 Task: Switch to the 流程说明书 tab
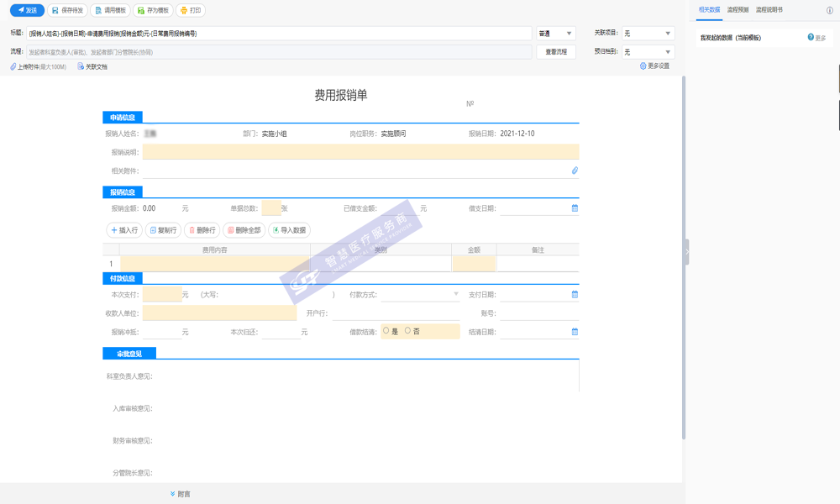point(769,9)
